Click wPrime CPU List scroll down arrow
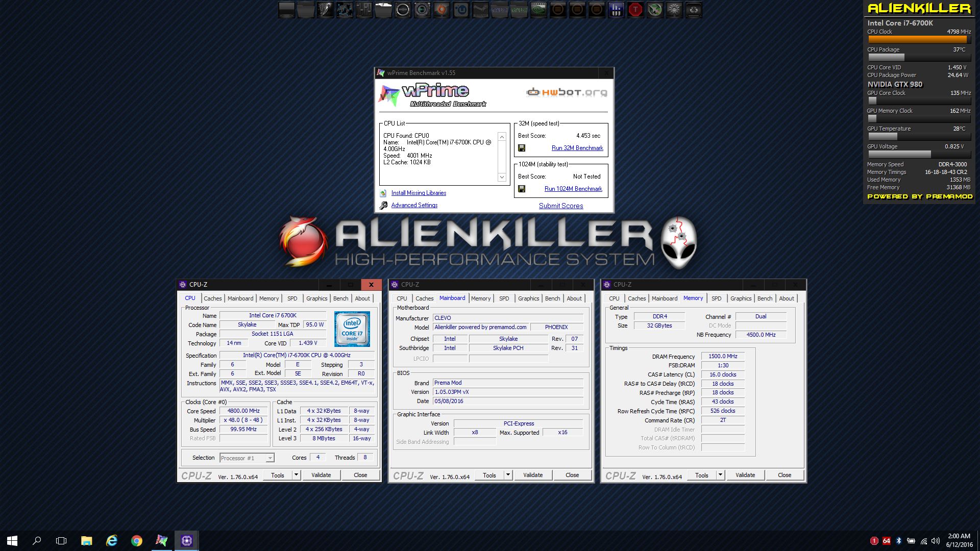980x551 pixels. click(502, 177)
